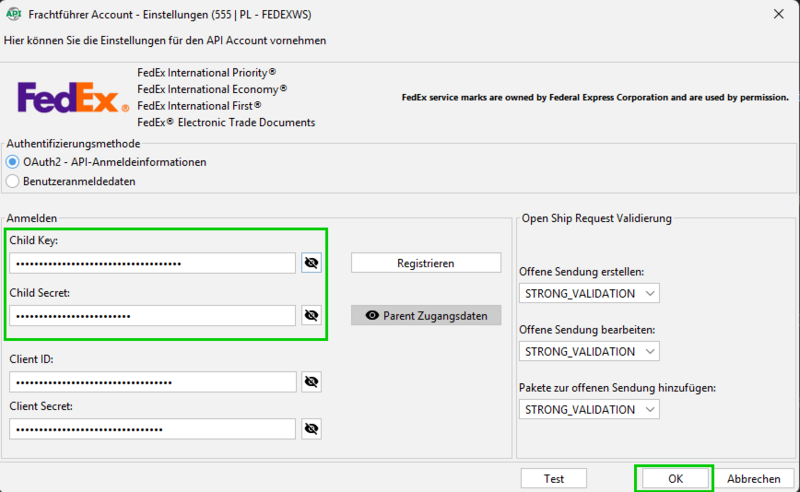Click the FedEx service marks permission notice
800x492 pixels.
pyautogui.click(x=595, y=97)
